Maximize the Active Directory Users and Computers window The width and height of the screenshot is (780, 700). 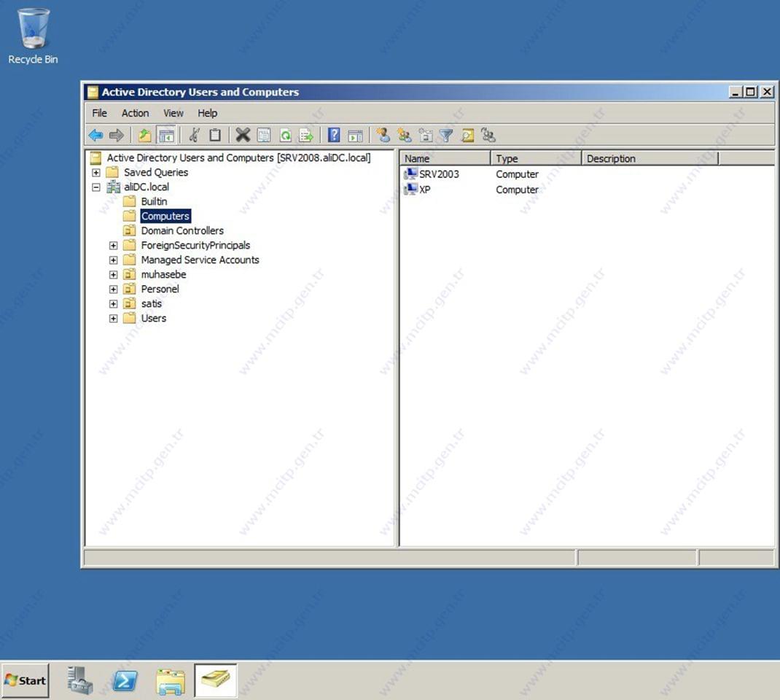(751, 92)
